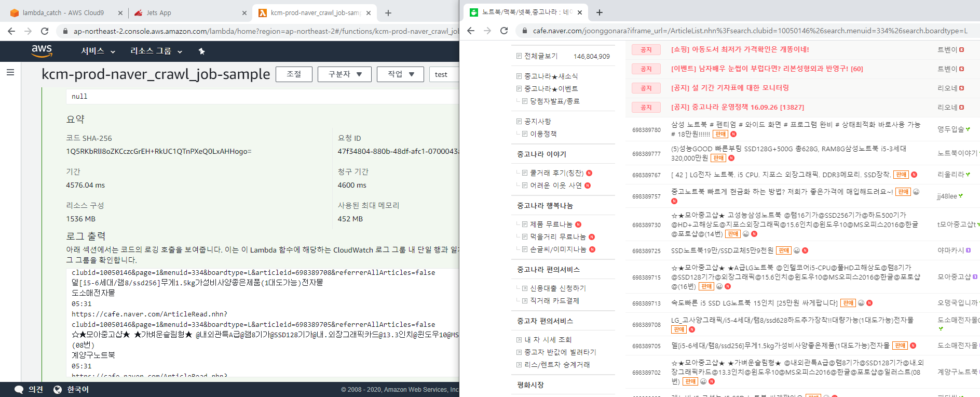
Task: Open the 먹을거리 무료나눔 board
Action: tap(558, 237)
